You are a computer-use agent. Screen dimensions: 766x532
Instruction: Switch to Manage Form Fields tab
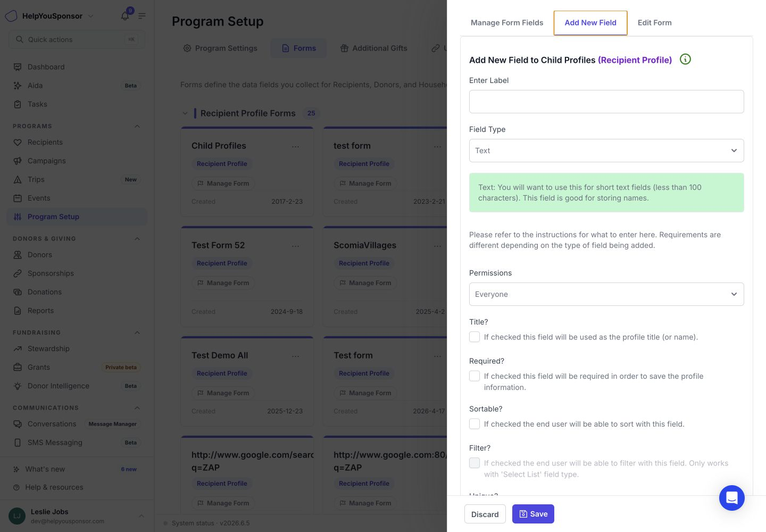507,23
